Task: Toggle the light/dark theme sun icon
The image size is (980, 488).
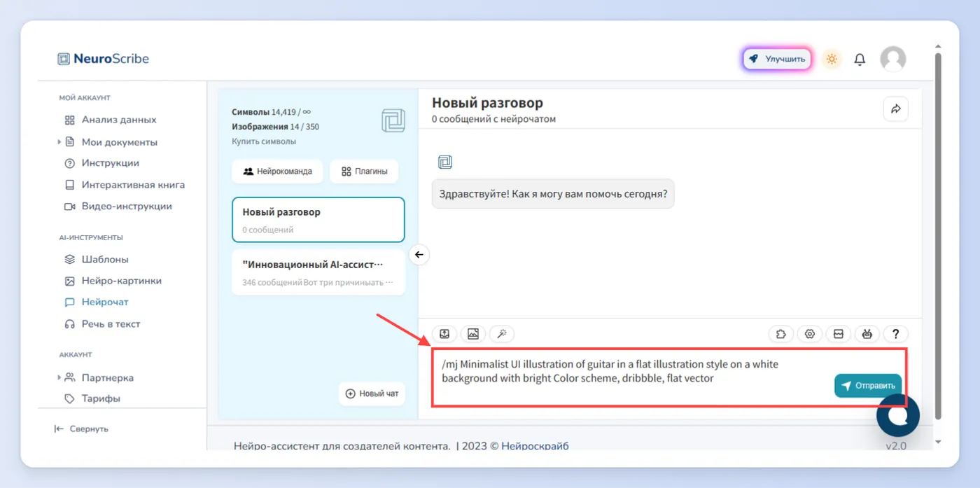Action: point(832,59)
